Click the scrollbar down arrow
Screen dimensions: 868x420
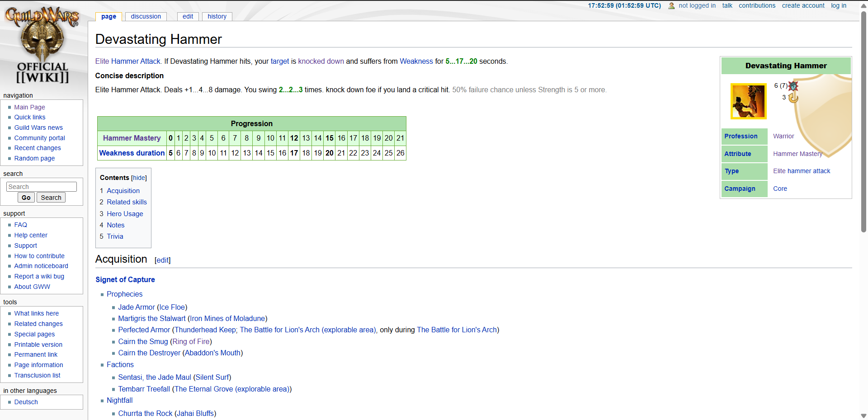(x=863, y=416)
